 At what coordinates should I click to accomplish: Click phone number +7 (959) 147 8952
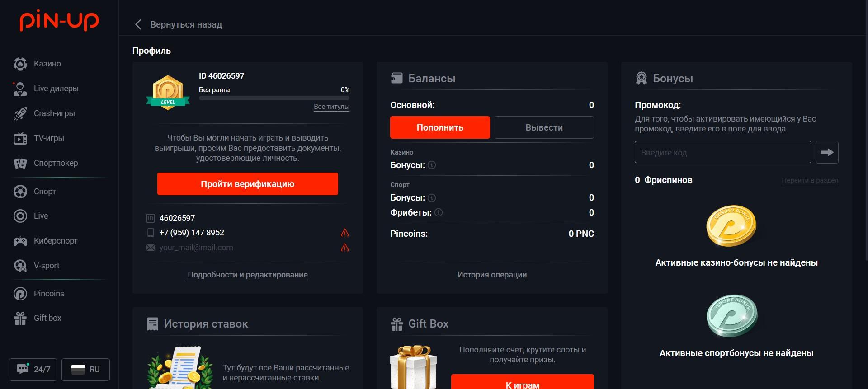click(192, 233)
